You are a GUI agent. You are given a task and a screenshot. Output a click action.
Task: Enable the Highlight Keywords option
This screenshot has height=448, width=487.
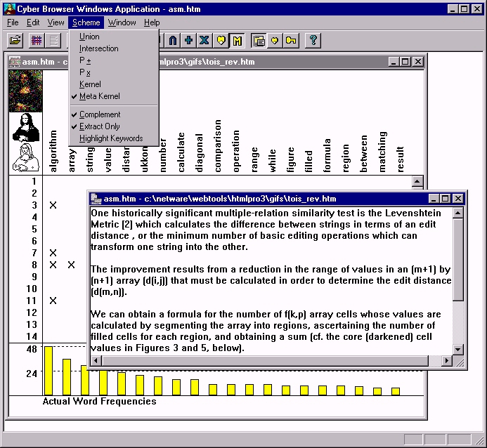110,138
